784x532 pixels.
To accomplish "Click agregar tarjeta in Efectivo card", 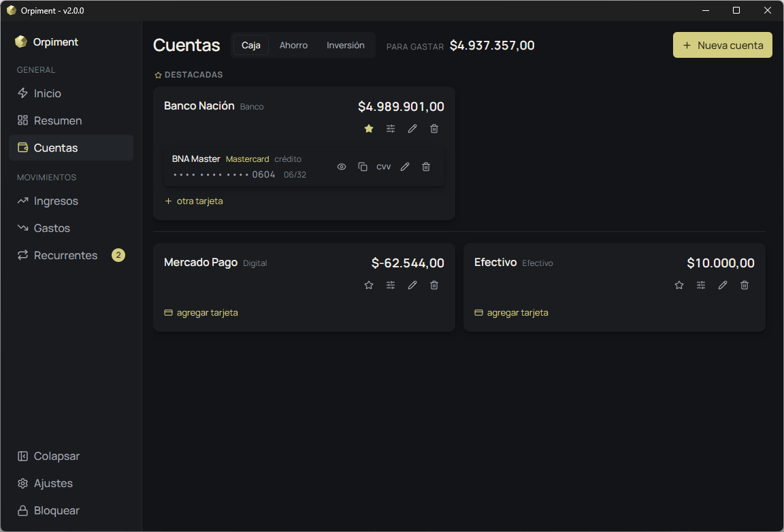I will [x=511, y=312].
